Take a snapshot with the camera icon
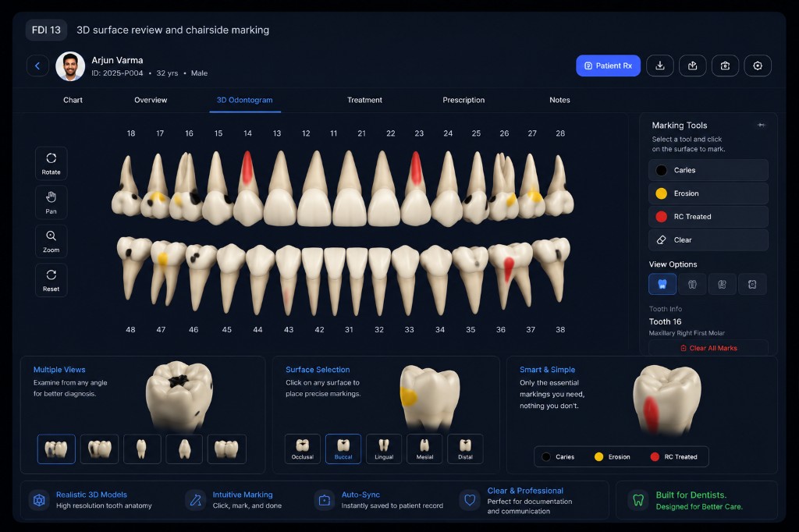 click(x=725, y=66)
